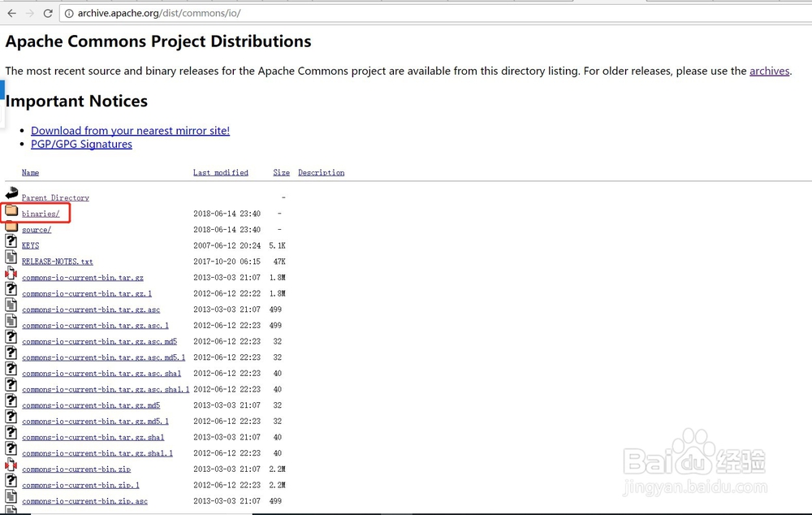Open commons-io-current-bin.tar.gz.sha1.1 link
This screenshot has height=515, width=812.
tap(97, 454)
